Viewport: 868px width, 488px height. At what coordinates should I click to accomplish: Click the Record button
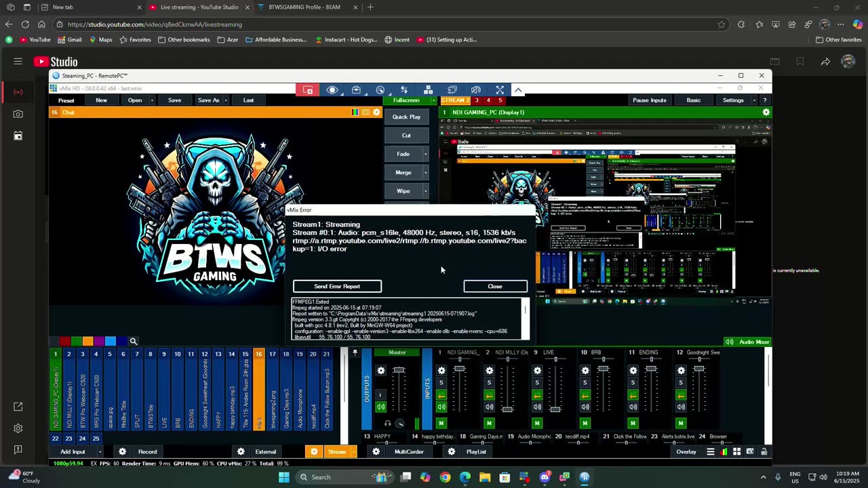pyautogui.click(x=148, y=451)
